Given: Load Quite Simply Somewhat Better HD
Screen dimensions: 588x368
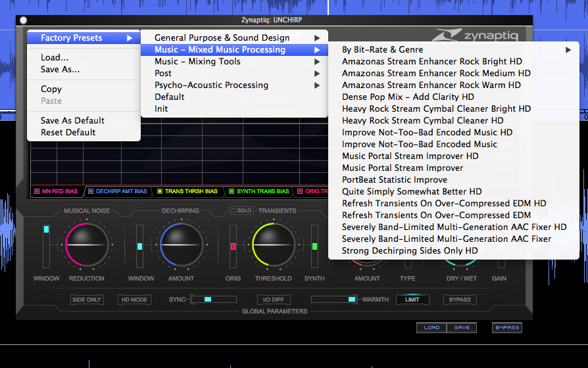Looking at the screenshot, I should 454,191.
